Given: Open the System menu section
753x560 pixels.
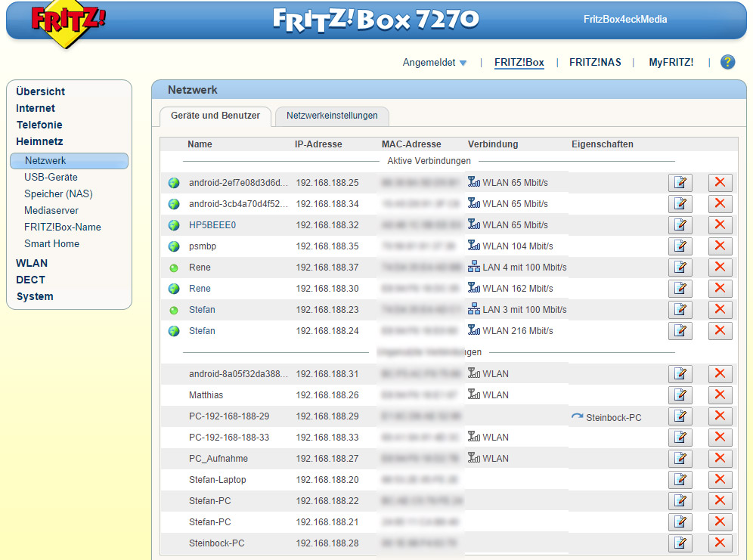Looking at the screenshot, I should pyautogui.click(x=35, y=296).
